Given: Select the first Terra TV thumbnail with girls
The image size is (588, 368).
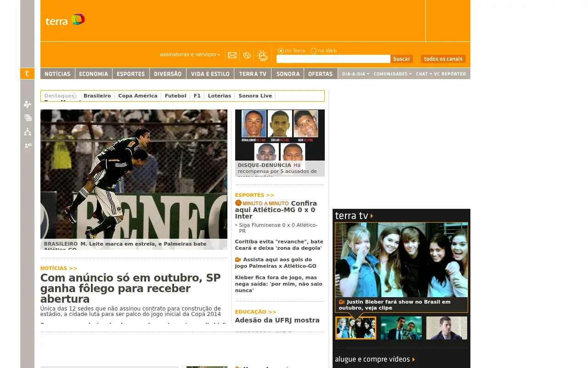Looking at the screenshot, I should click(356, 328).
